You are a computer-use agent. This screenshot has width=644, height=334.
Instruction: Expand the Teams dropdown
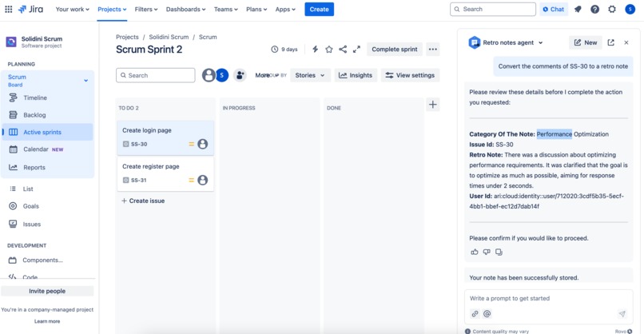(x=226, y=9)
